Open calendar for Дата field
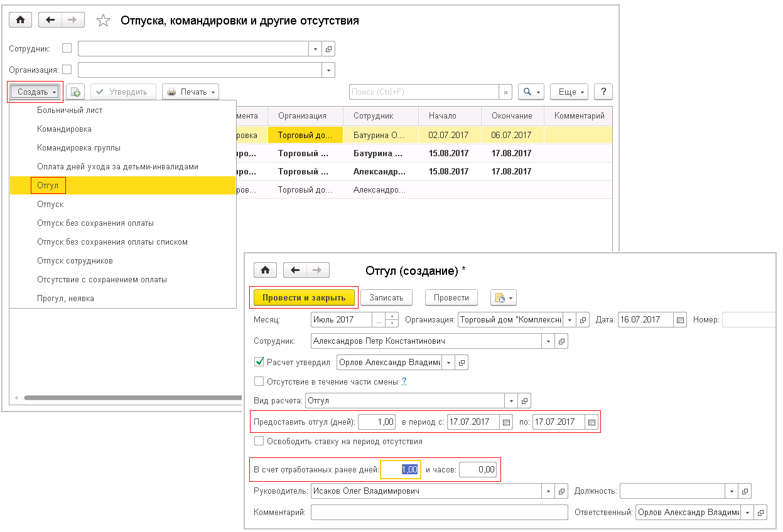783x532 pixels. [680, 319]
